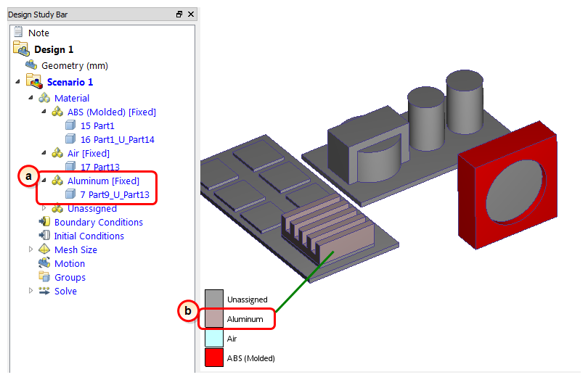588x380 pixels.
Task: Click the Groups folder icon
Action: (44, 277)
